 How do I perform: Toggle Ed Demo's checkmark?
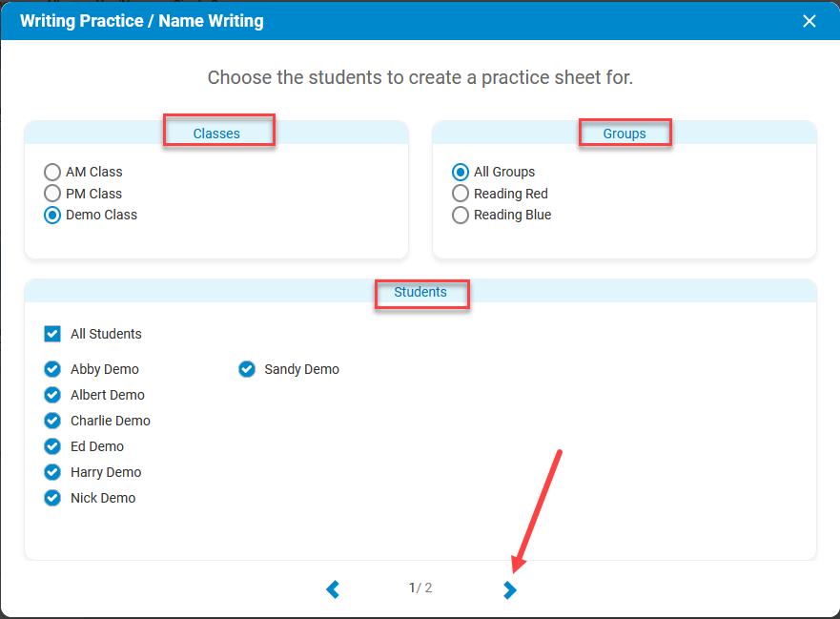tap(52, 446)
